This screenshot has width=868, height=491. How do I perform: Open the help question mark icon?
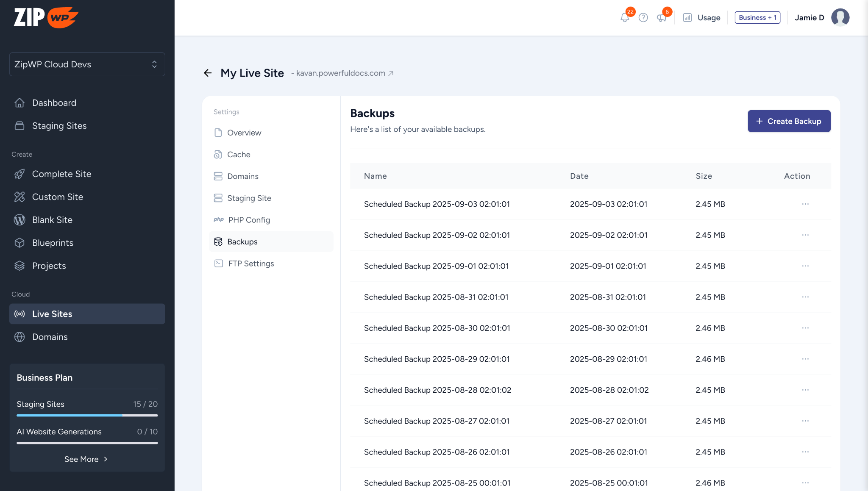(643, 18)
